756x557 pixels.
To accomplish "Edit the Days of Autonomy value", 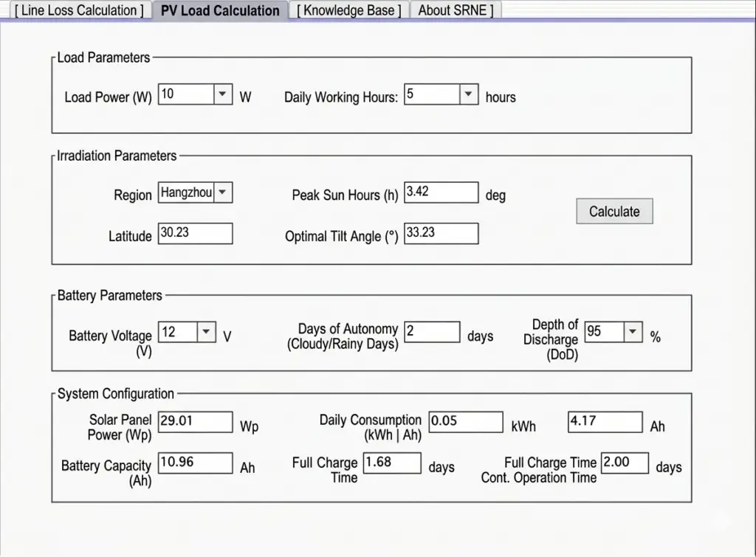I will pos(433,332).
